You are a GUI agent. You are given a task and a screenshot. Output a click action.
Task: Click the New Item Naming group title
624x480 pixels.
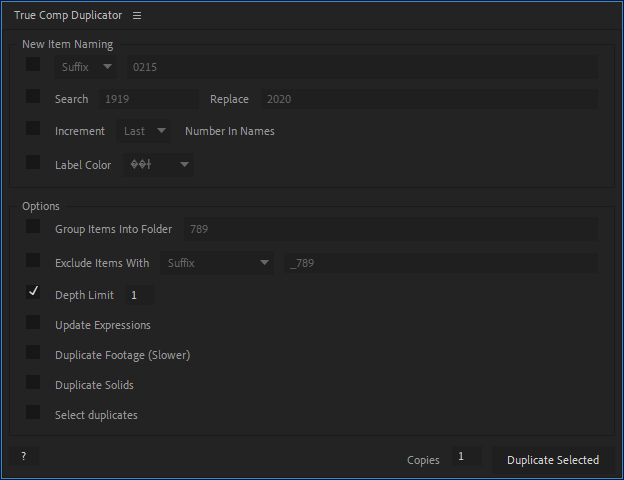(x=68, y=44)
